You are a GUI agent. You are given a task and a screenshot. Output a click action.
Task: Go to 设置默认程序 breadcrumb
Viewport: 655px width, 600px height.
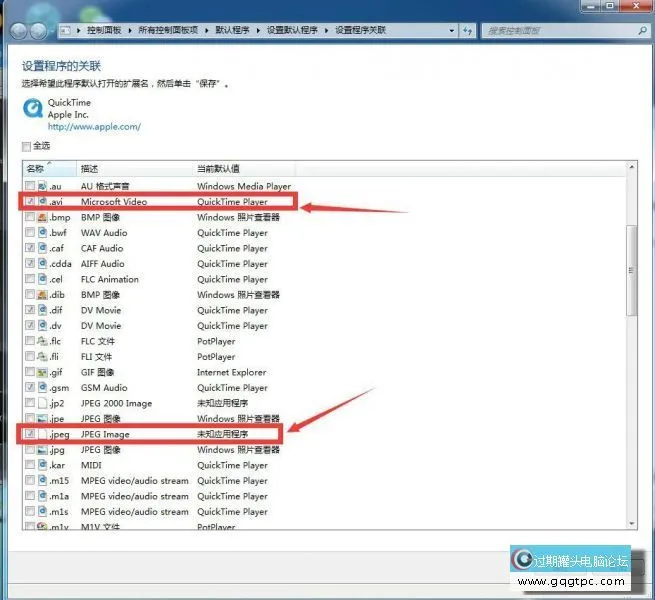(x=292, y=30)
